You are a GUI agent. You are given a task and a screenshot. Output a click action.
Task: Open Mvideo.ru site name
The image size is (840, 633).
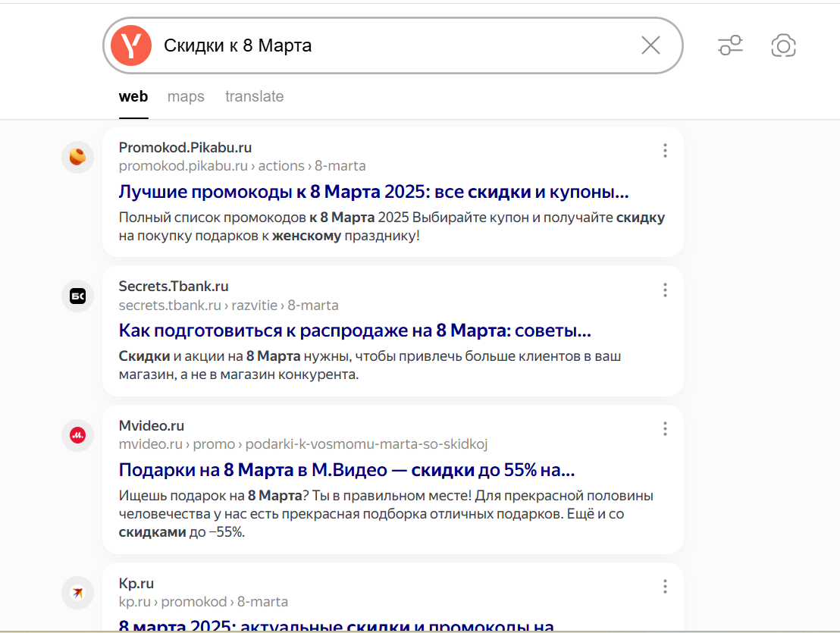(x=152, y=426)
